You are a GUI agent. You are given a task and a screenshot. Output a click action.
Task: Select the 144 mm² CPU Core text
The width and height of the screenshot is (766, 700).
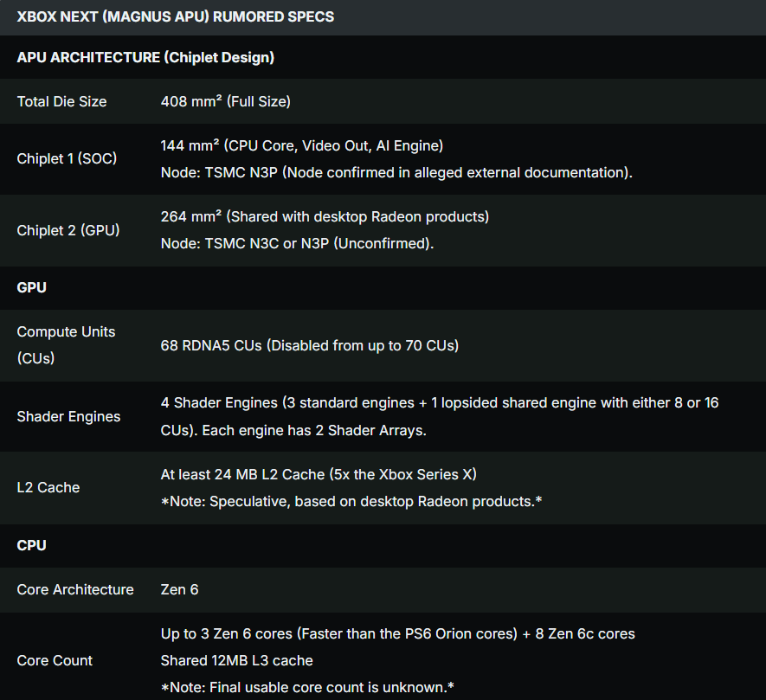[x=302, y=145]
